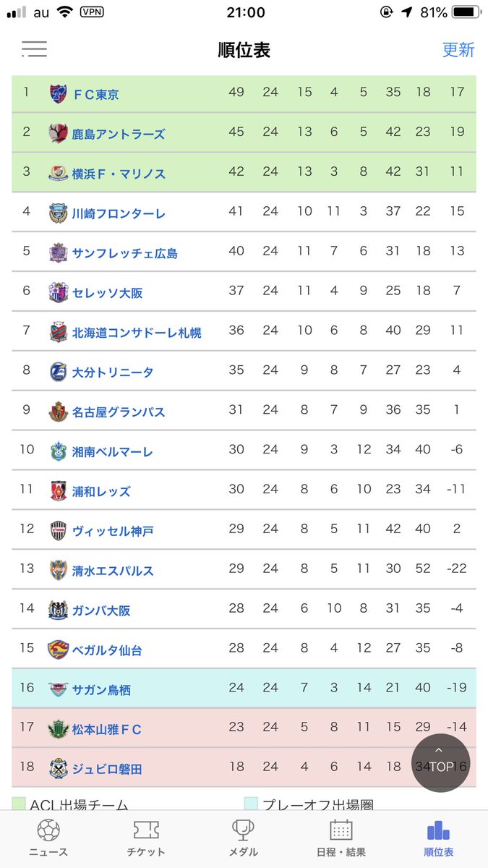Tap the TOP scroll-up button
The height and width of the screenshot is (868, 488).
tap(441, 763)
